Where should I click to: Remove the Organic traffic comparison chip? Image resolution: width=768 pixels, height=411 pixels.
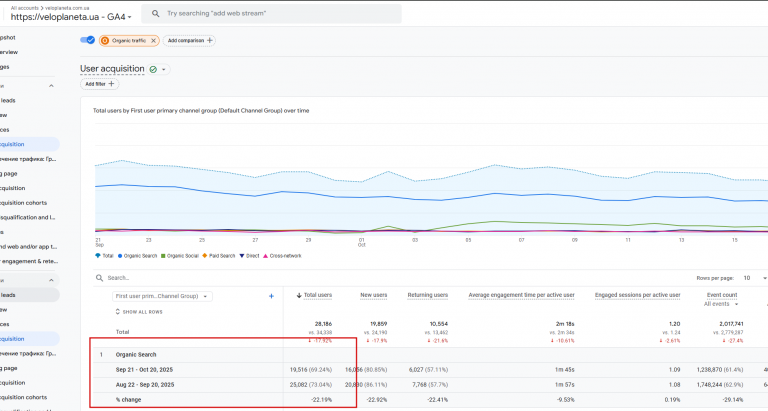point(151,40)
